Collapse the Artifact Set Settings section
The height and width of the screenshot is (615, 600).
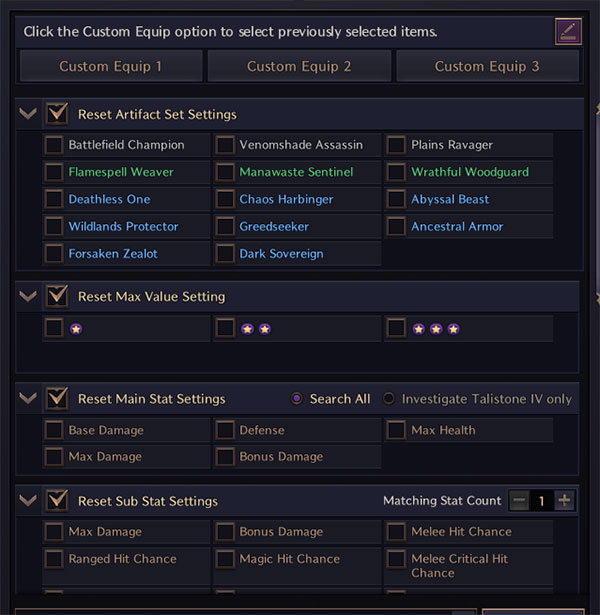click(28, 114)
